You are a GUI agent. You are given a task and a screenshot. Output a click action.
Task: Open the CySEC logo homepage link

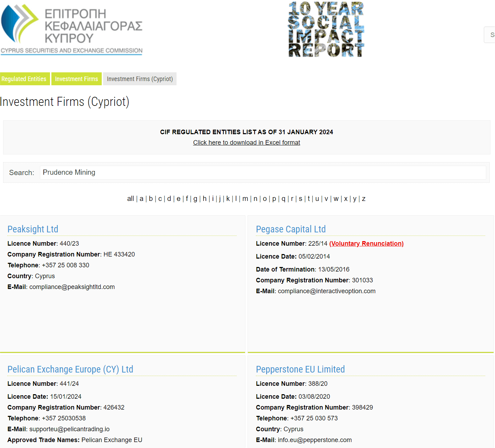(x=72, y=29)
